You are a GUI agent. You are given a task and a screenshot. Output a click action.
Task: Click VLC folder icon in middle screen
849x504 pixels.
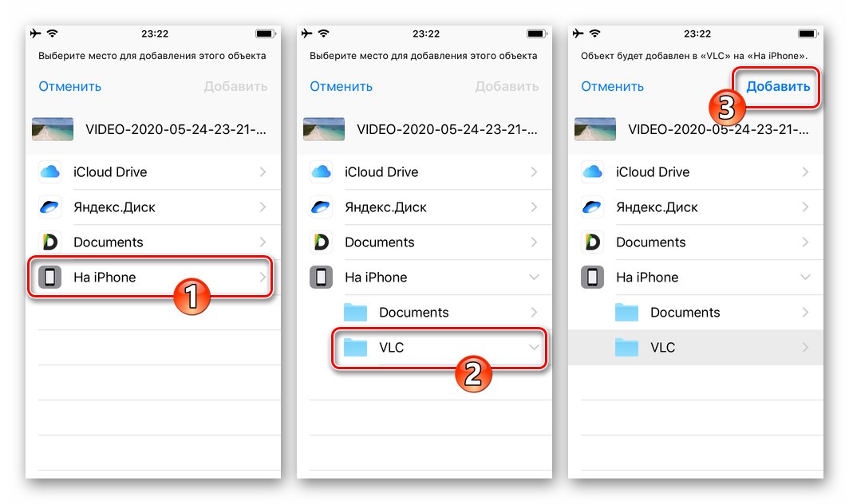point(356,347)
